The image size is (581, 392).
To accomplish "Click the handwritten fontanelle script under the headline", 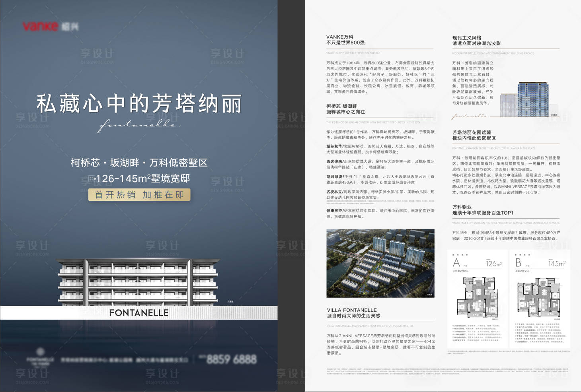I will click(x=139, y=125).
